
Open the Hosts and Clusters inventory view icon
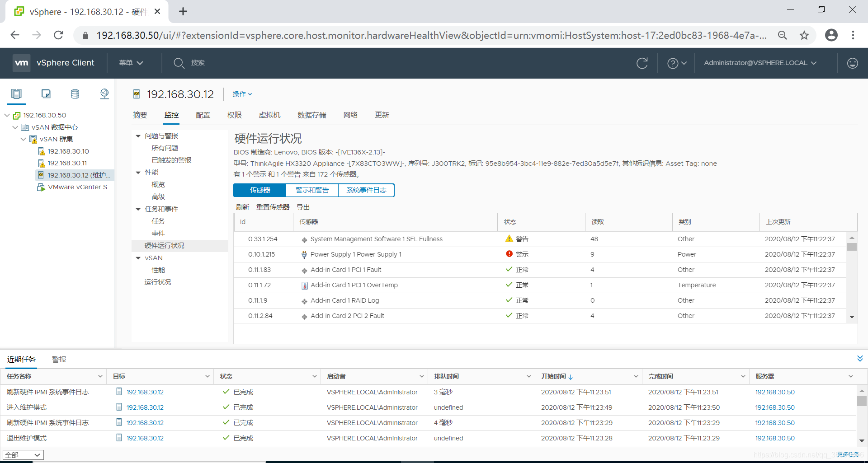tap(16, 94)
